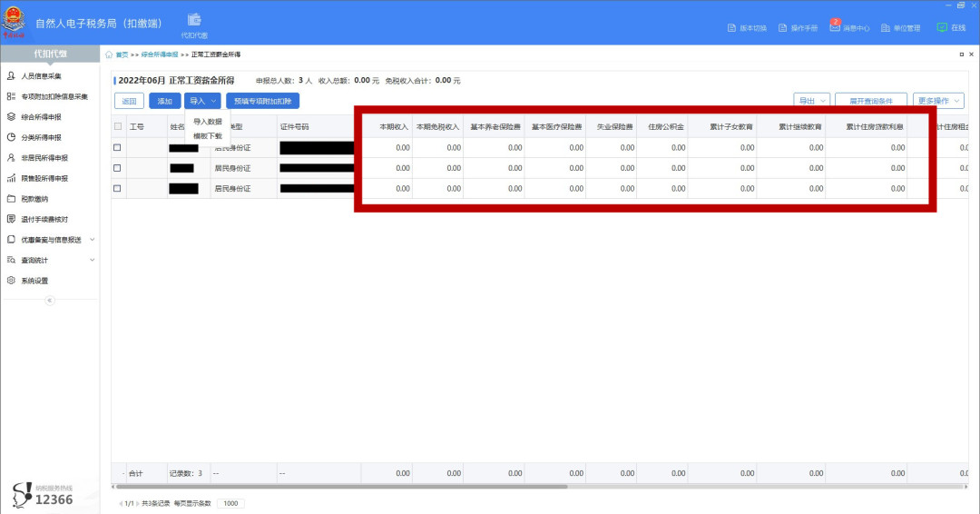
Task: Click the 添加 add button
Action: [164, 101]
